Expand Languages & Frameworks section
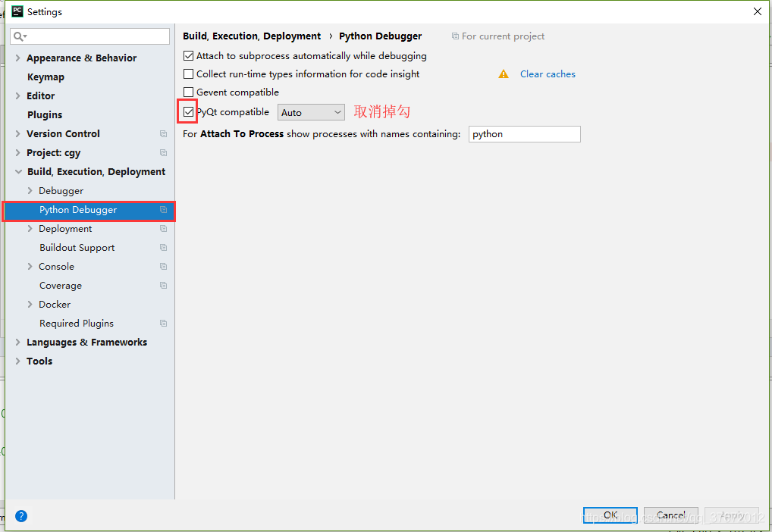 tap(17, 342)
